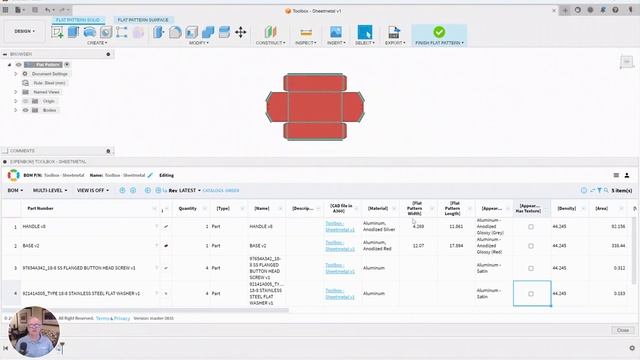Viewport: 640px width, 360px height.
Task: Open the CONSTRUCT dropdown menu
Action: [x=271, y=43]
